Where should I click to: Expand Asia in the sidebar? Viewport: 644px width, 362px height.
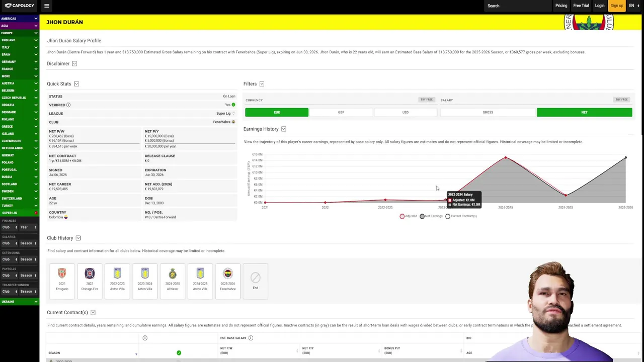click(x=19, y=26)
